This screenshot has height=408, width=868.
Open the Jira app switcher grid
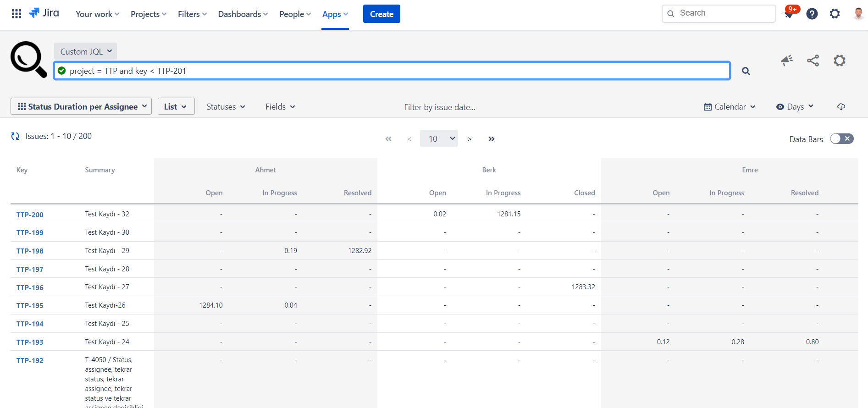click(17, 14)
